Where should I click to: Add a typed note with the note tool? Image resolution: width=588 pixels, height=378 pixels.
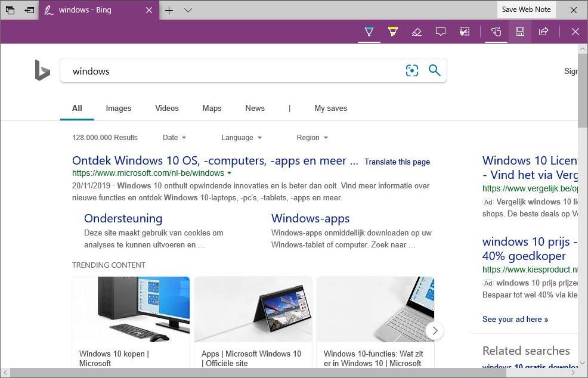(441, 32)
